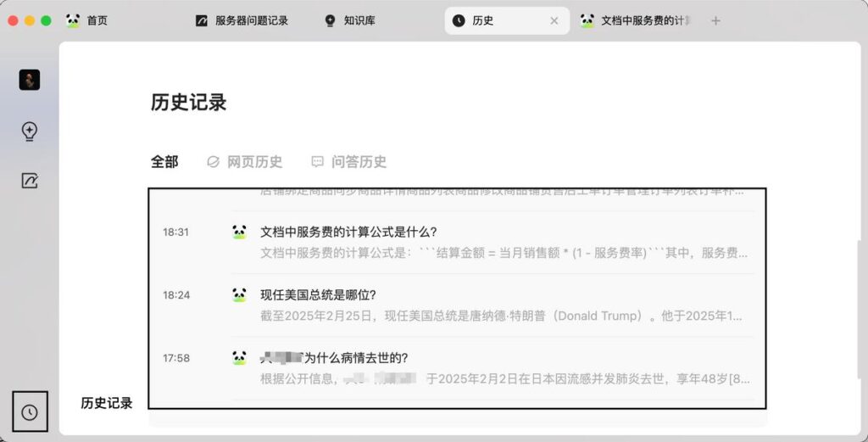Switch to the 首页 tab
This screenshot has width=868, height=442.
pos(87,20)
